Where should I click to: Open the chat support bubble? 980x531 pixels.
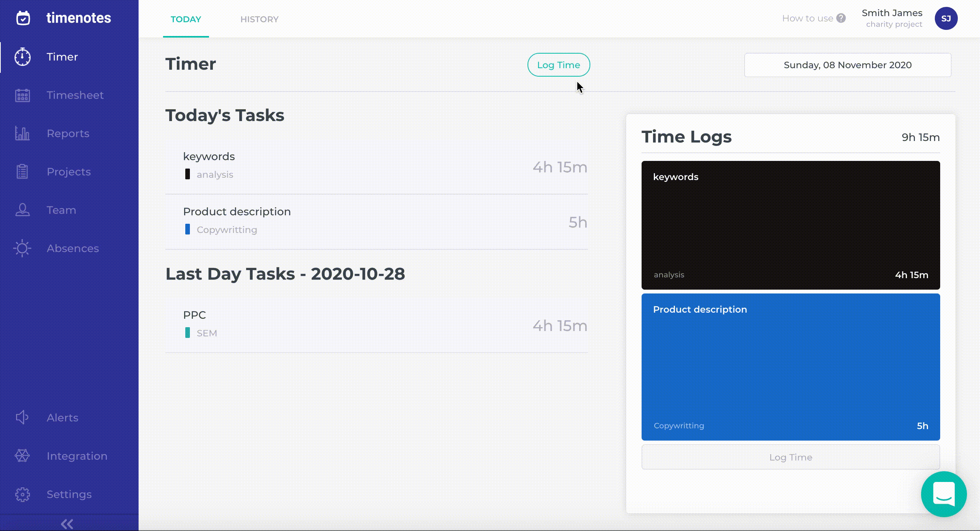[x=944, y=494]
